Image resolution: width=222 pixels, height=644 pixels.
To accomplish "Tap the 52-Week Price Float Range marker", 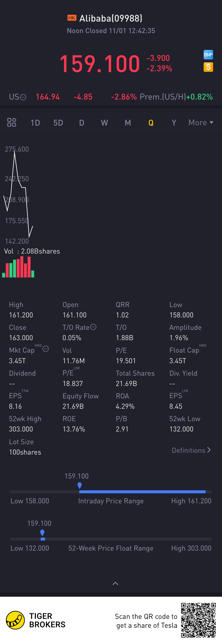I will pyautogui.click(x=42, y=533).
